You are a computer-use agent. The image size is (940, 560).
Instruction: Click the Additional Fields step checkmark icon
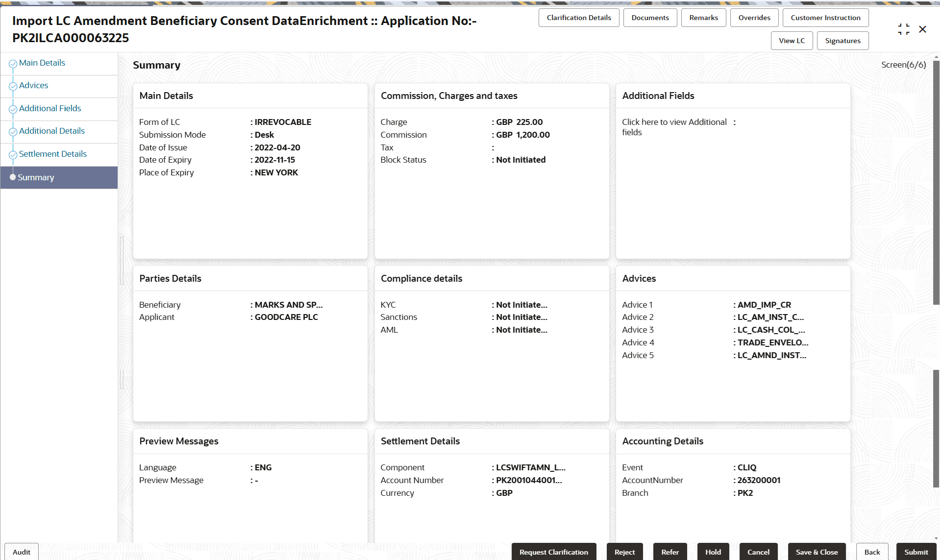13,109
